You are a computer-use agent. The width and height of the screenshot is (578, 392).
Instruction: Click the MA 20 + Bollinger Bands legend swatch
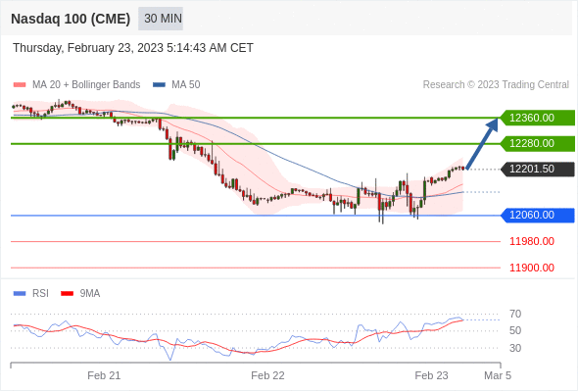pos(20,85)
